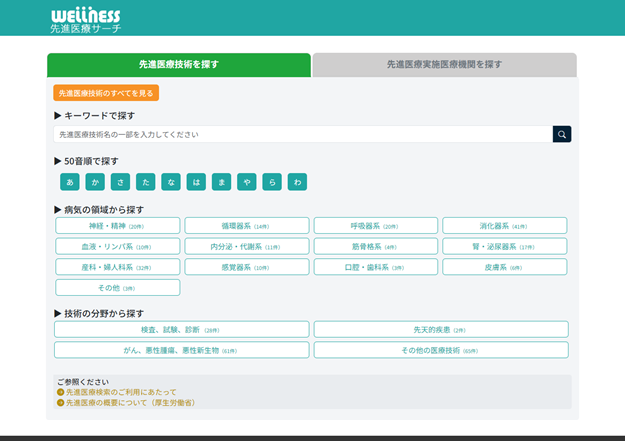Click the キーワードで探す heading
Image resolution: width=625 pixels, height=441 pixels.
(x=95, y=116)
